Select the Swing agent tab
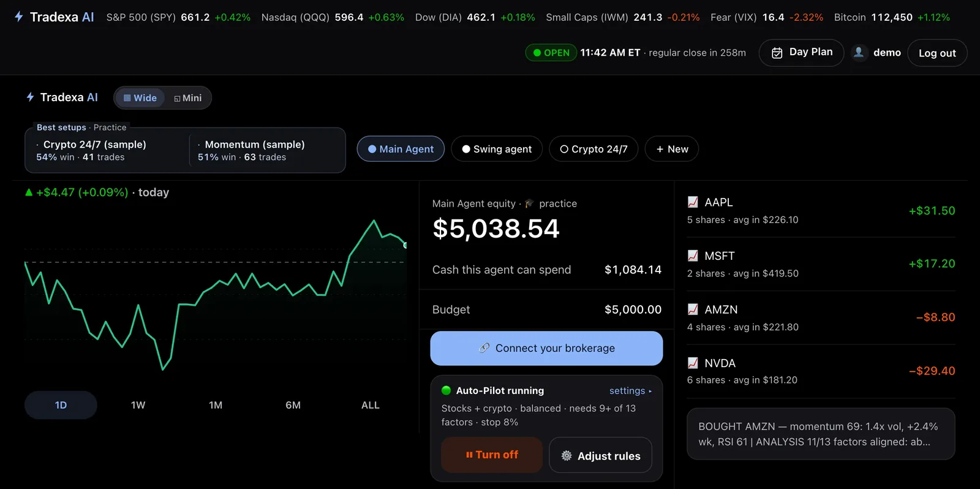The height and width of the screenshot is (489, 980). click(x=497, y=149)
